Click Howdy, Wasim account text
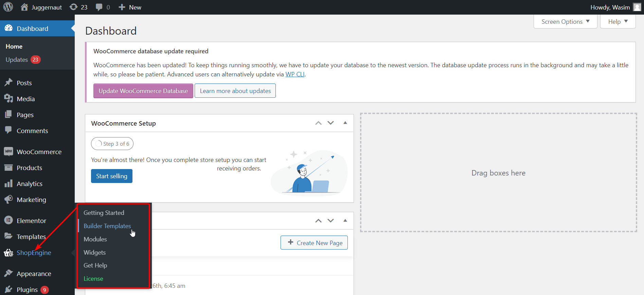644x295 pixels. [x=610, y=7]
